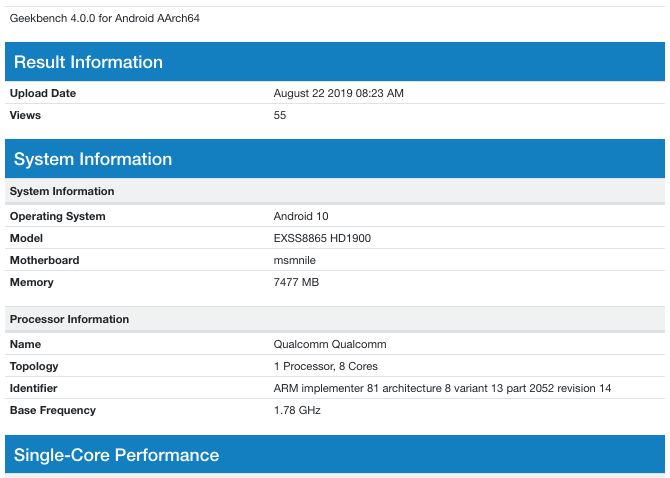Select the 1.78 GHz base frequency value
Image resolution: width=670 pixels, height=478 pixels.
(297, 410)
